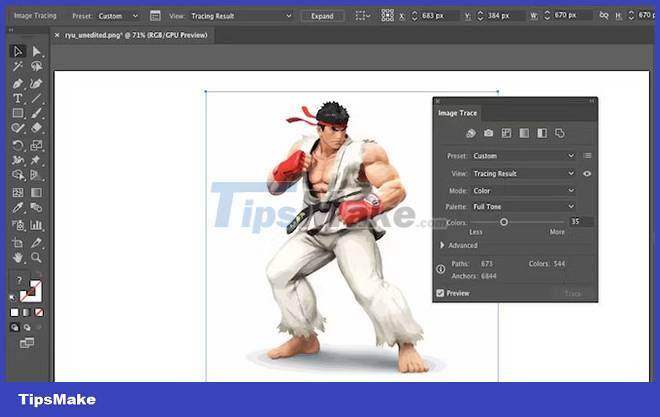This screenshot has height=417, width=660.
Task: Activate the Hand tool
Action: pyautogui.click(x=18, y=257)
